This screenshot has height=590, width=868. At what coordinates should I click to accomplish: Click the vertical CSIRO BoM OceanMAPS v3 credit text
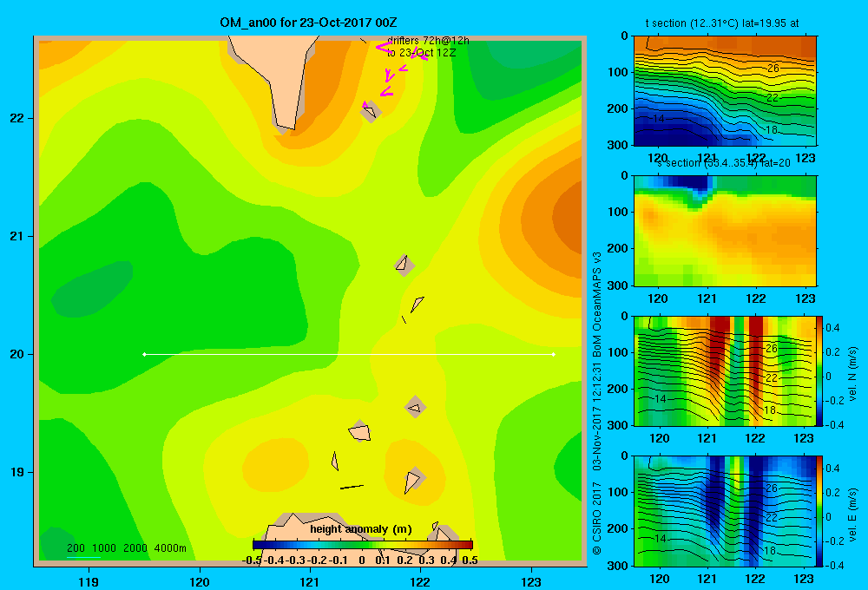[x=597, y=403]
